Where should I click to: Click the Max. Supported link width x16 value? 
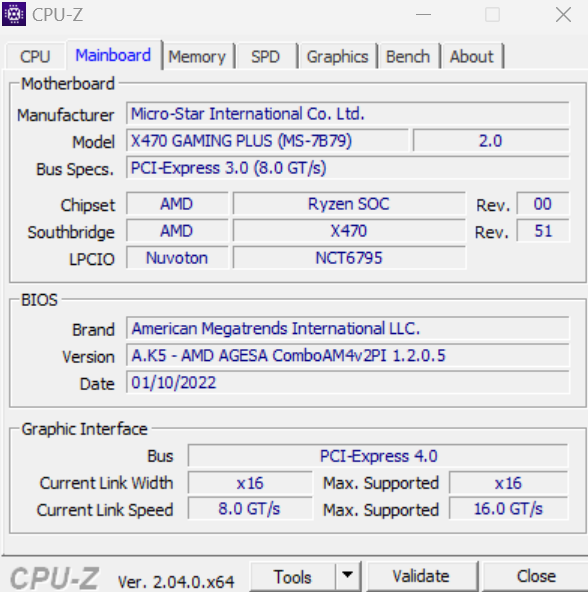[x=508, y=483]
